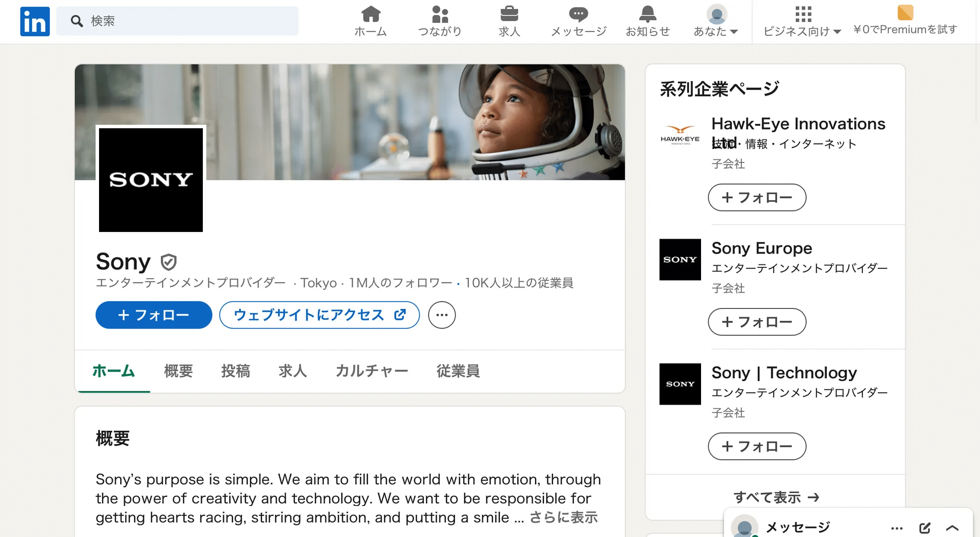
Task: Follow Sony Europe affiliated page
Action: click(757, 322)
